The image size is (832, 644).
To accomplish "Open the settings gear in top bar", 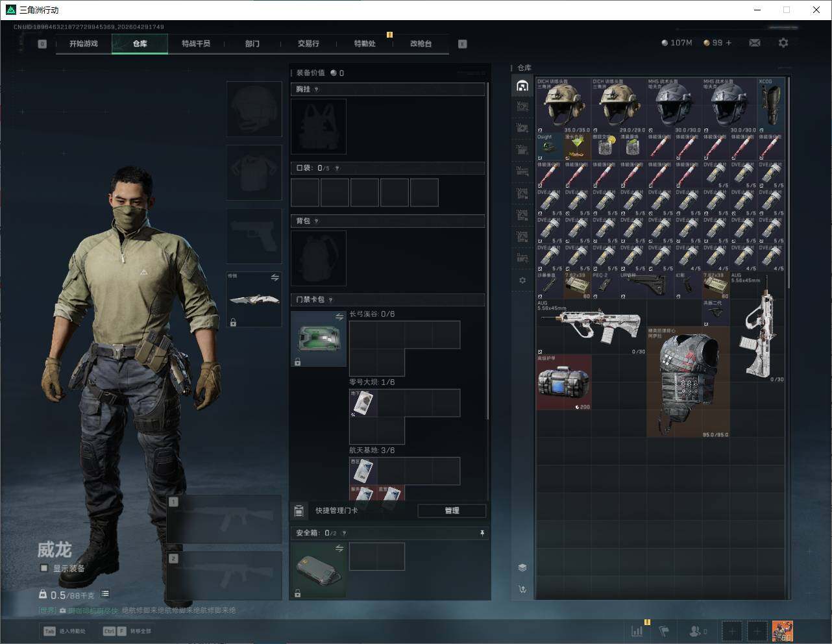I will [x=783, y=43].
